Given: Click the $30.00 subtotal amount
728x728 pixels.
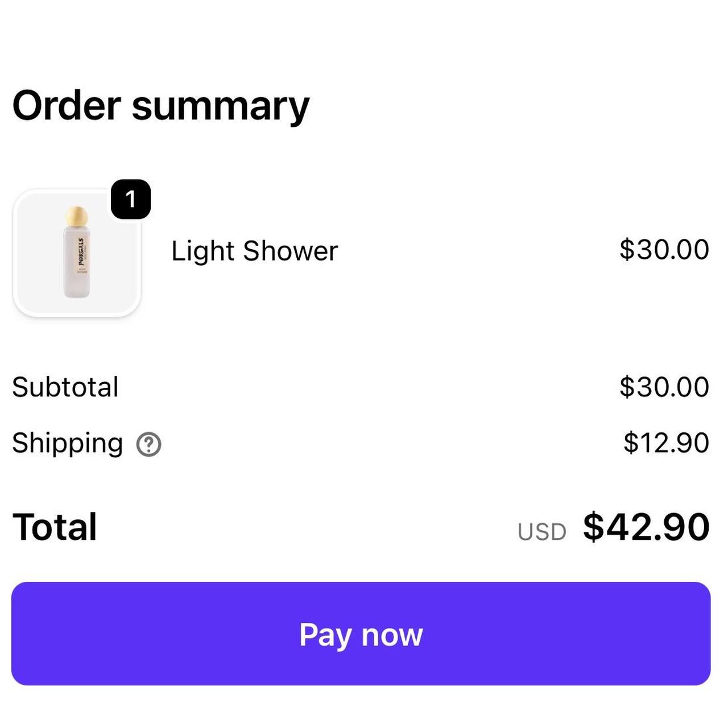Looking at the screenshot, I should 664,387.
